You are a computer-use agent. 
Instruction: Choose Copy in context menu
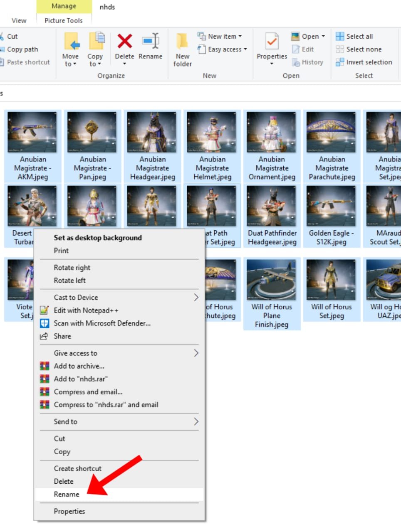coord(119,452)
